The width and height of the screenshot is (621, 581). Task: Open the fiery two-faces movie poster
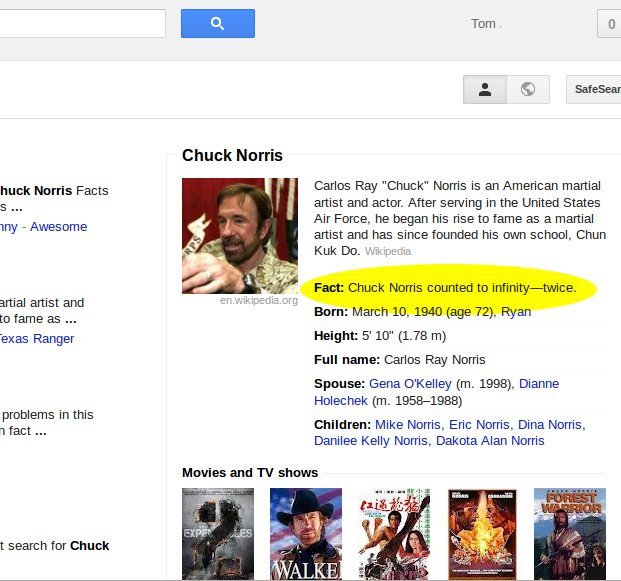click(x=482, y=534)
